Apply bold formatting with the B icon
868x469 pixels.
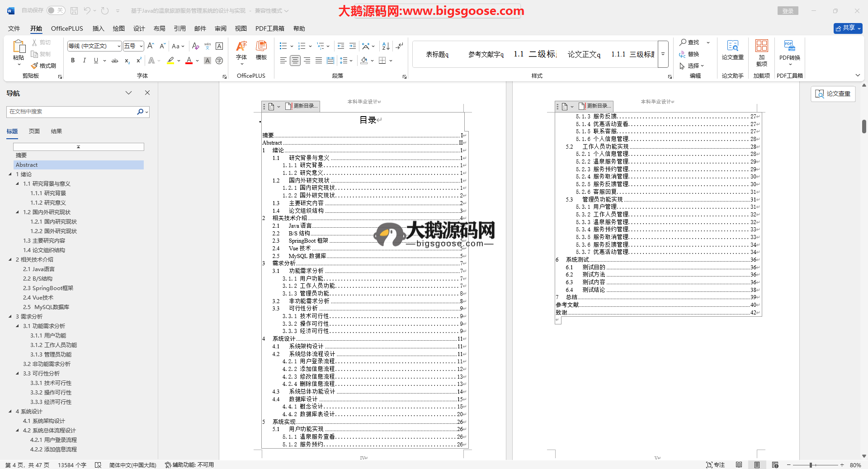[x=73, y=61]
